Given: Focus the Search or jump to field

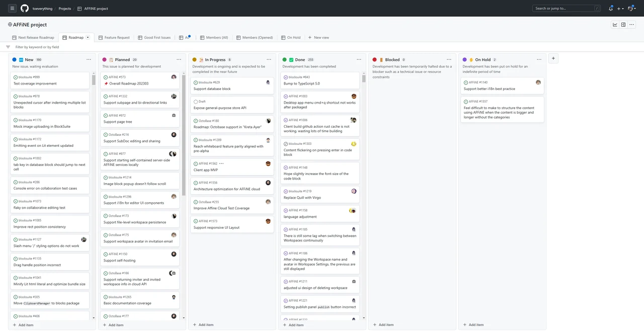Looking at the screenshot, I should click(x=567, y=8).
